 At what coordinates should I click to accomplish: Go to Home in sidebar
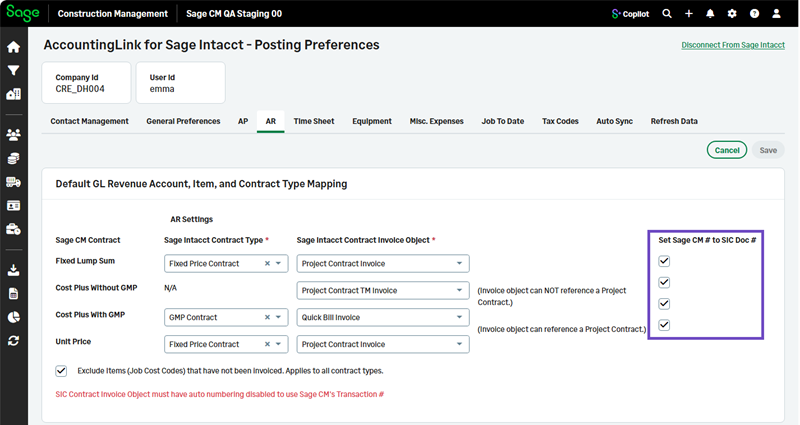(x=13, y=47)
